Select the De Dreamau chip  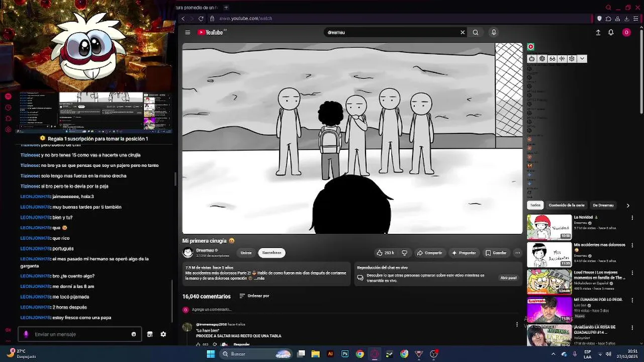coord(603,205)
